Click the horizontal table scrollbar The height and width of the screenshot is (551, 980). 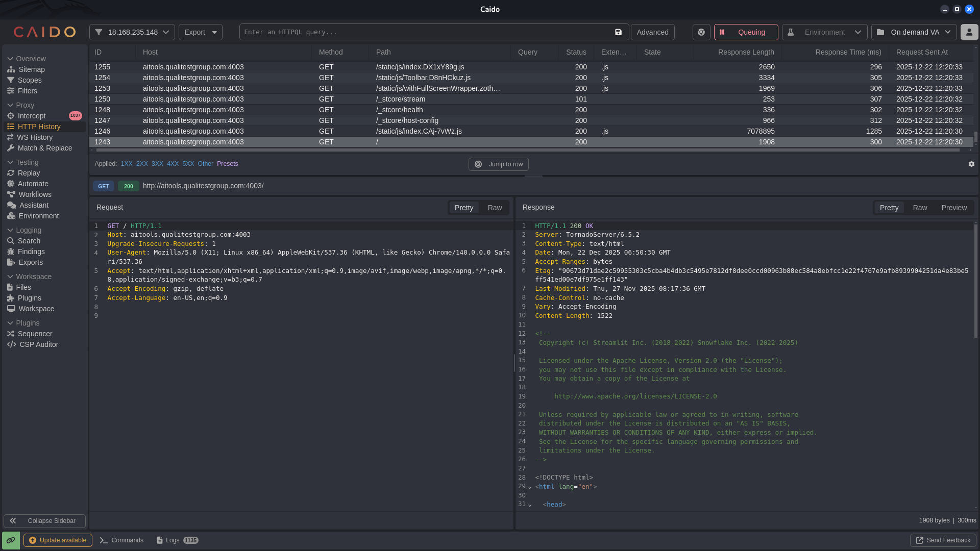coord(528,150)
